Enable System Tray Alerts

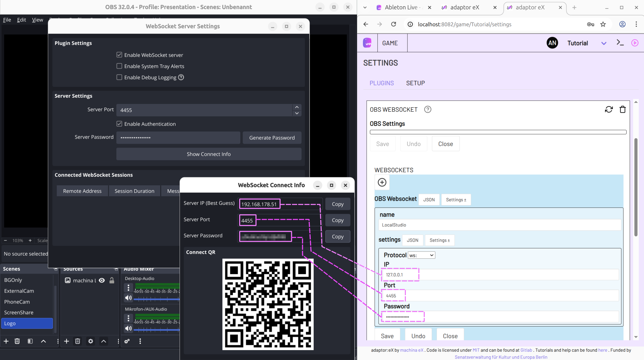click(x=119, y=66)
